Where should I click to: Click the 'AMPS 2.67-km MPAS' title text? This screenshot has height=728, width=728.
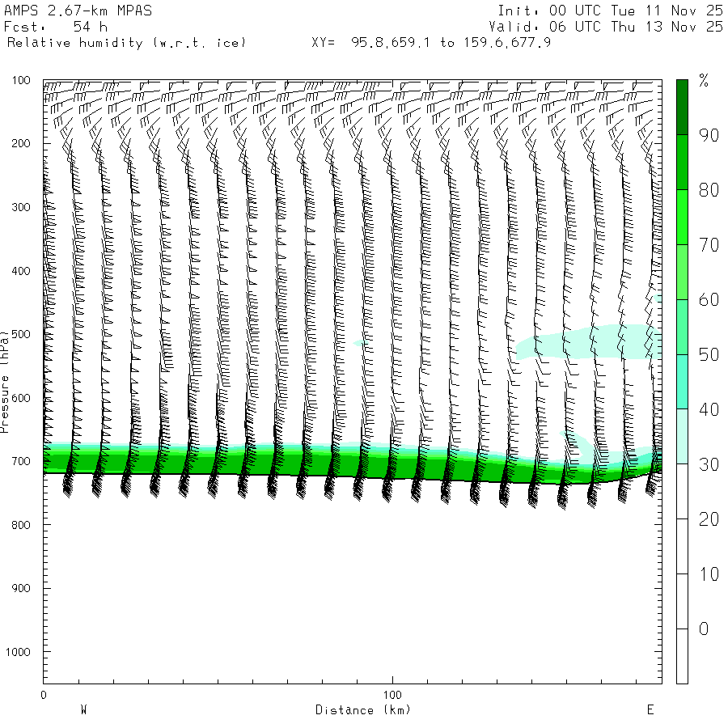(78, 11)
